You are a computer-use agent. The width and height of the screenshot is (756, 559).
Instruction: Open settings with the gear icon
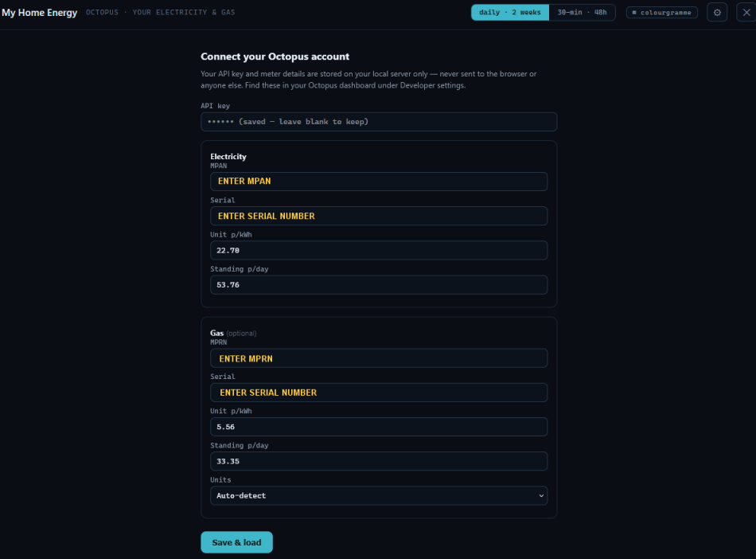pyautogui.click(x=717, y=13)
